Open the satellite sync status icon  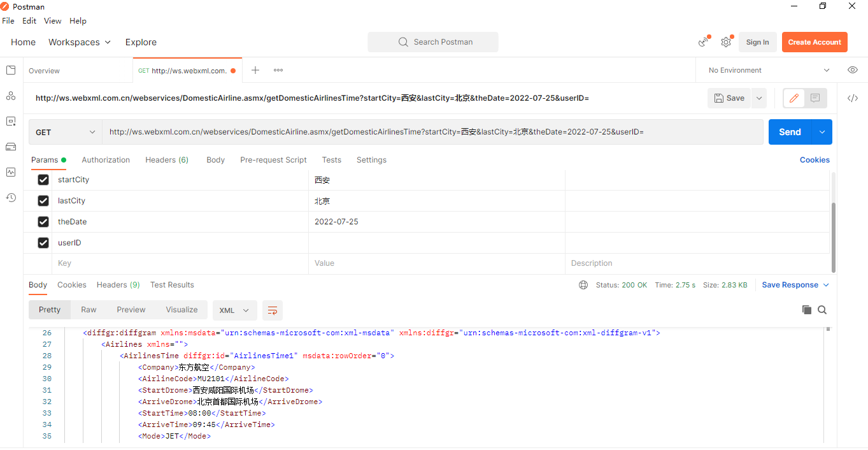(x=704, y=42)
